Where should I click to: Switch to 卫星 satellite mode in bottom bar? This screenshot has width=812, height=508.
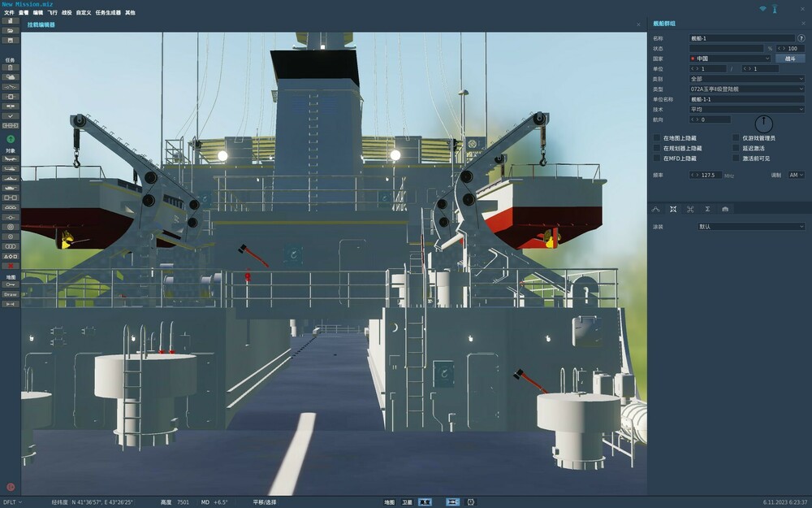click(407, 501)
